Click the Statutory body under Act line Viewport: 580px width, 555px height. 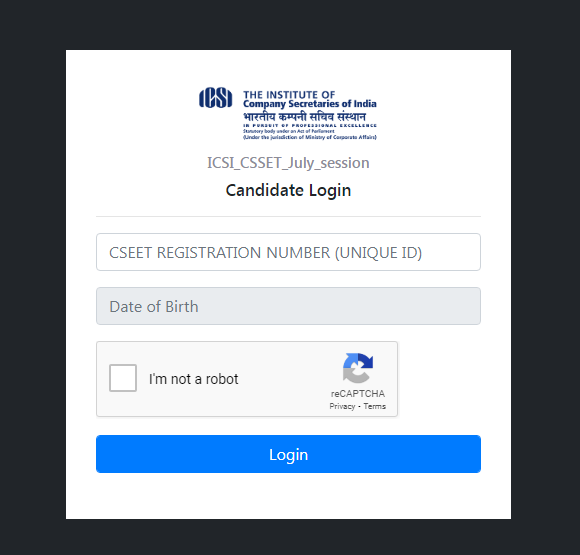click(289, 131)
